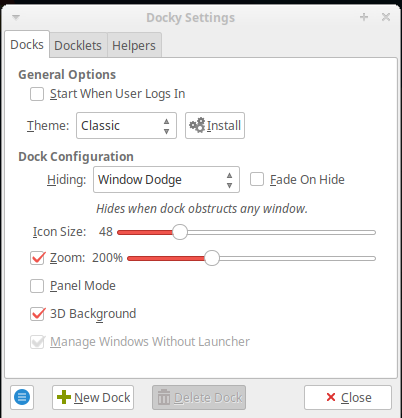Enable Start When User Logs In
The height and width of the screenshot is (418, 402).
(x=37, y=94)
